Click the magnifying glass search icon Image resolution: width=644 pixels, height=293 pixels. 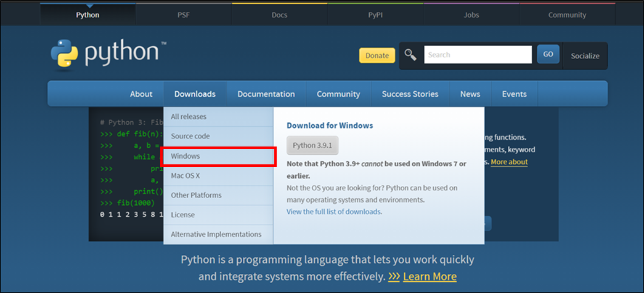410,55
